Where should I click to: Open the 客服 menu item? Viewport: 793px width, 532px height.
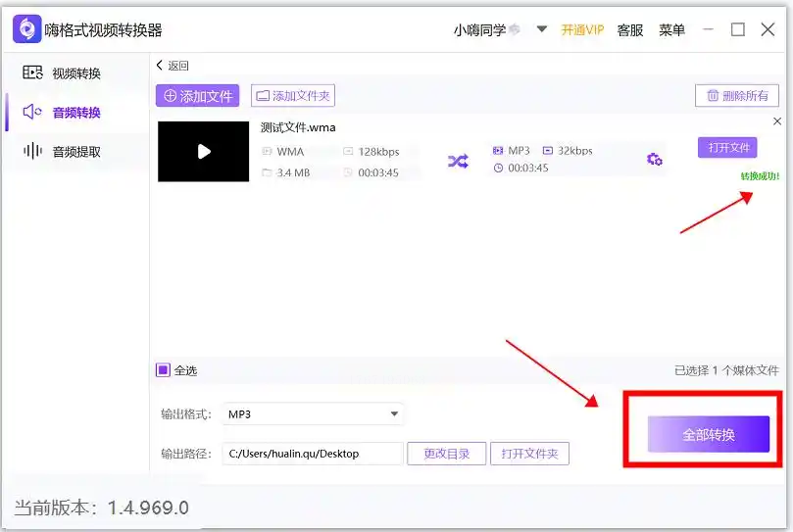coord(630,29)
